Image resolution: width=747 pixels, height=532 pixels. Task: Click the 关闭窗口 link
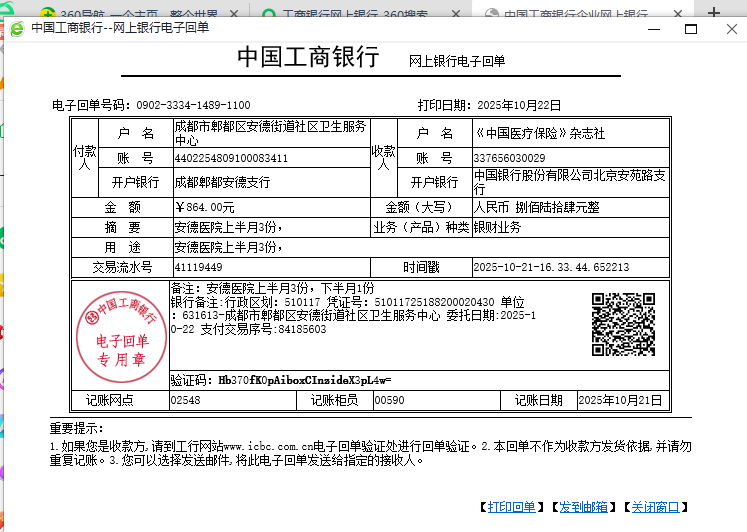656,507
